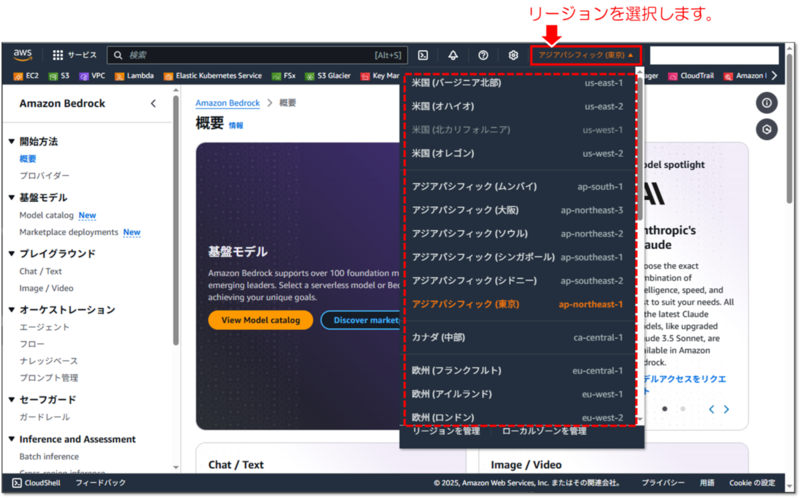Screen dimensions: 800x498
Task: Open the Asia Pacific (Tokyo) region dropdown
Action: point(586,55)
